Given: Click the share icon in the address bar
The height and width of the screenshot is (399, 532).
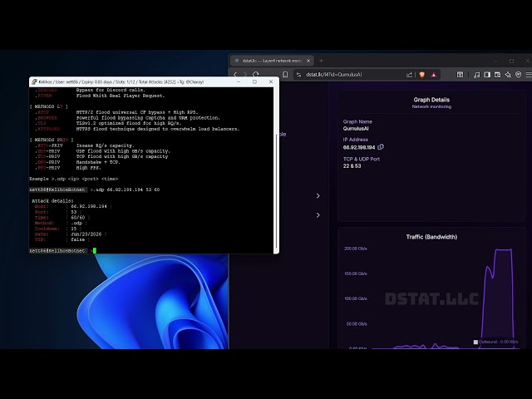Looking at the screenshot, I should 409,75.
